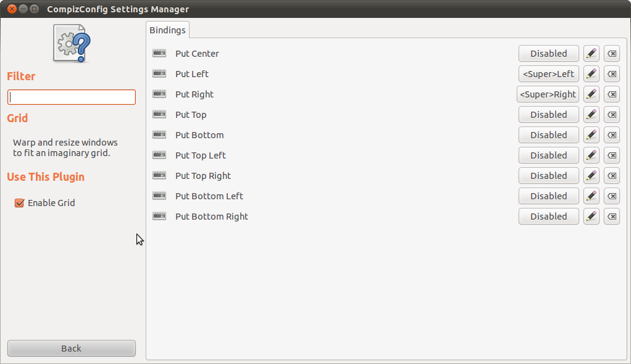This screenshot has height=364, width=631.
Task: Change the <Super>Left key binding button
Action: pos(548,74)
